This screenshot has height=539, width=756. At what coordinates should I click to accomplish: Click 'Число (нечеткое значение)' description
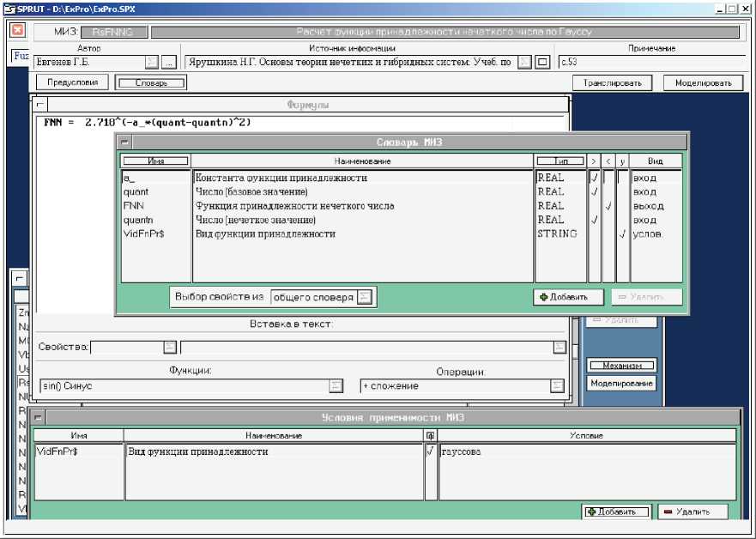(256, 220)
